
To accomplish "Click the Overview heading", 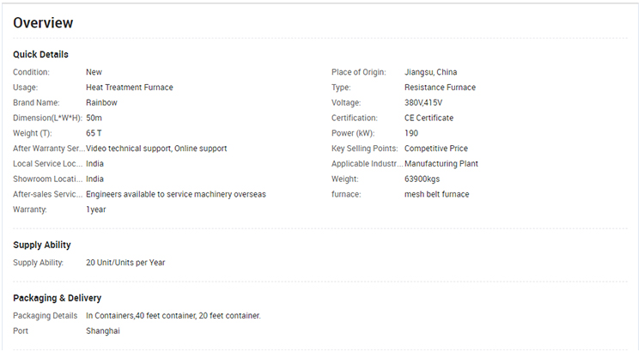I will pyautogui.click(x=43, y=23).
